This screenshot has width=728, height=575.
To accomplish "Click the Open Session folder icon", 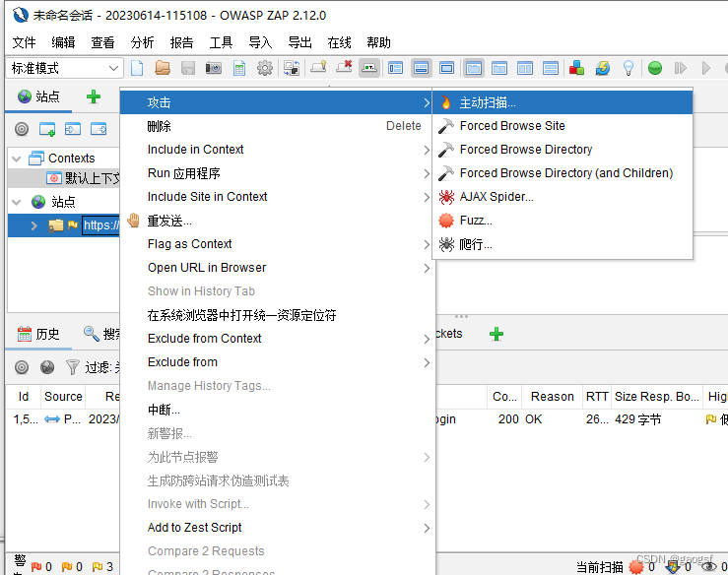I will point(163,68).
